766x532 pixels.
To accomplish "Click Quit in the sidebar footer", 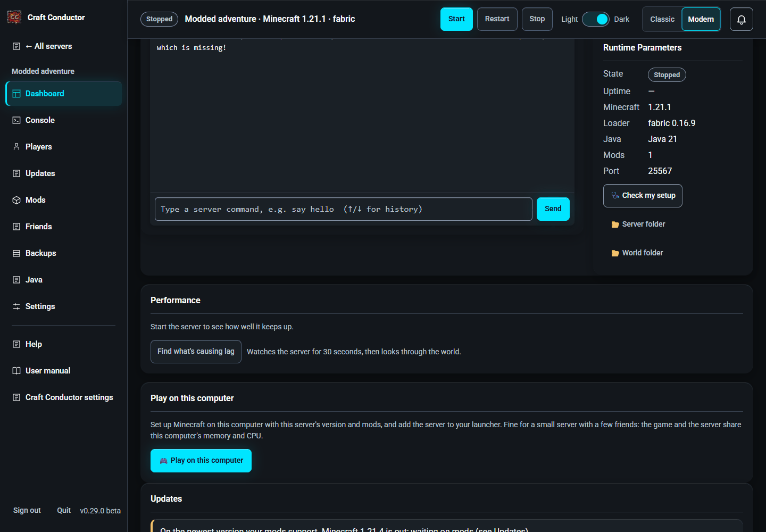I will [64, 510].
